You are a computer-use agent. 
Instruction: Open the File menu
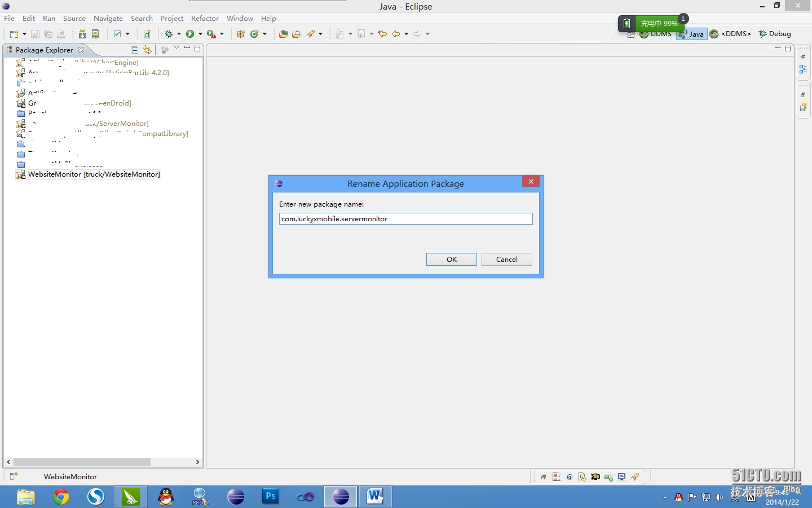pos(10,18)
